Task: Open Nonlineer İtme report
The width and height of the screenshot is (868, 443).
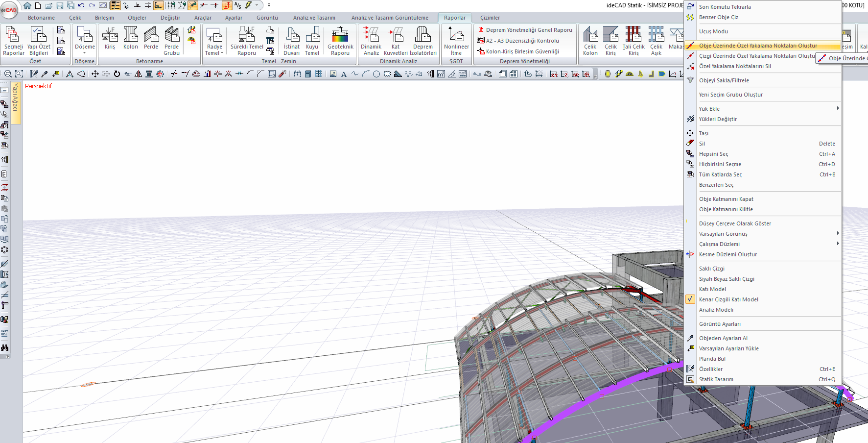Action: point(456,41)
